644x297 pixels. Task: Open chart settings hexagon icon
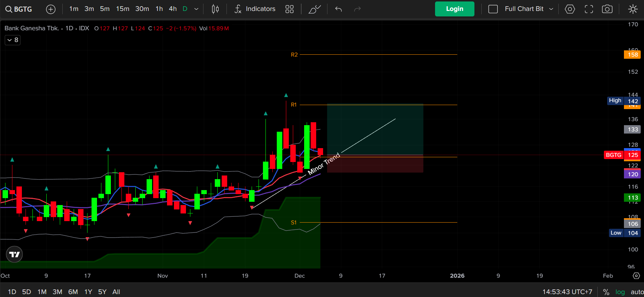pyautogui.click(x=570, y=9)
